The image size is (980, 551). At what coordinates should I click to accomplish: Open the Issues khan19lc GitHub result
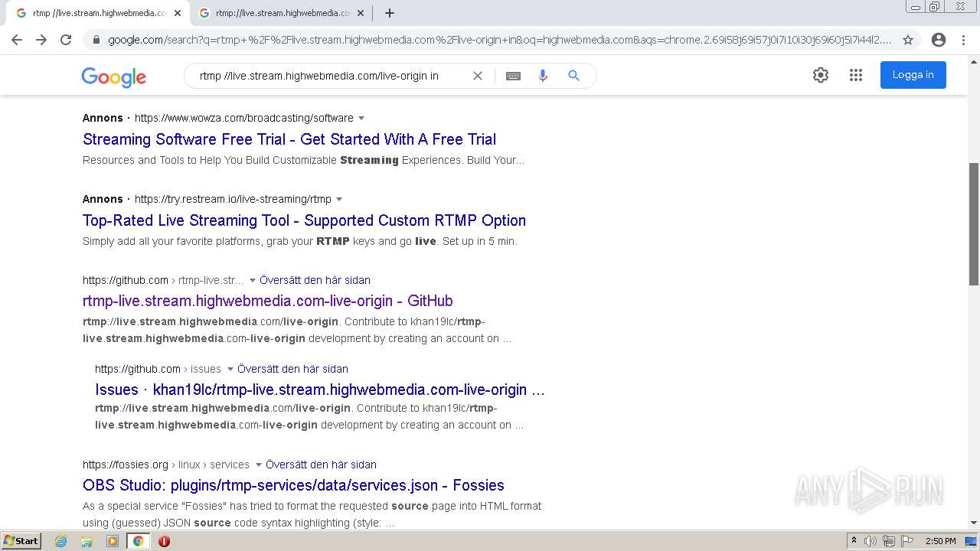tap(320, 390)
